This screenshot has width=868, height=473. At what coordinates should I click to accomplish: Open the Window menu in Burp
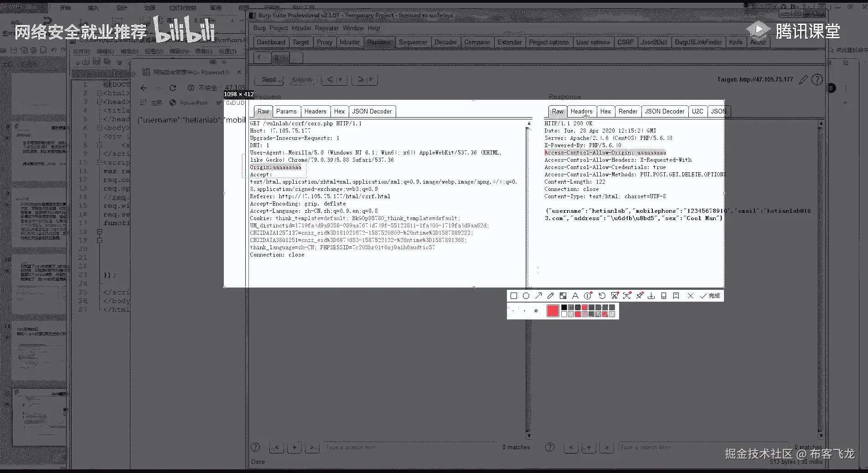click(x=353, y=28)
